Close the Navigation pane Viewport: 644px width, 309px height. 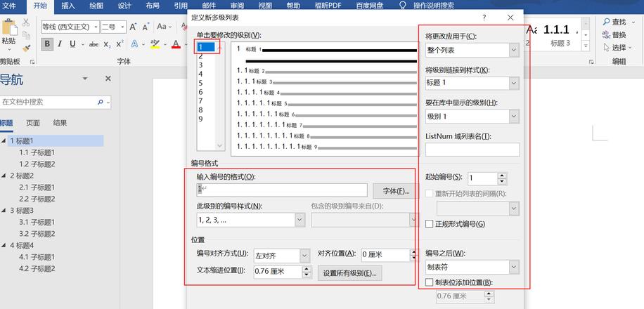(x=108, y=79)
